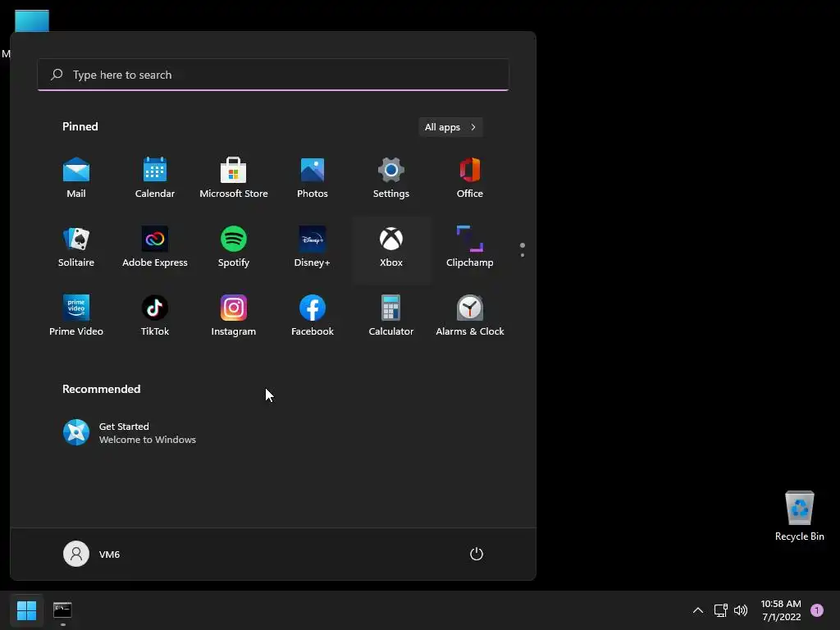Launch the Office app
The width and height of the screenshot is (840, 630).
tap(470, 178)
